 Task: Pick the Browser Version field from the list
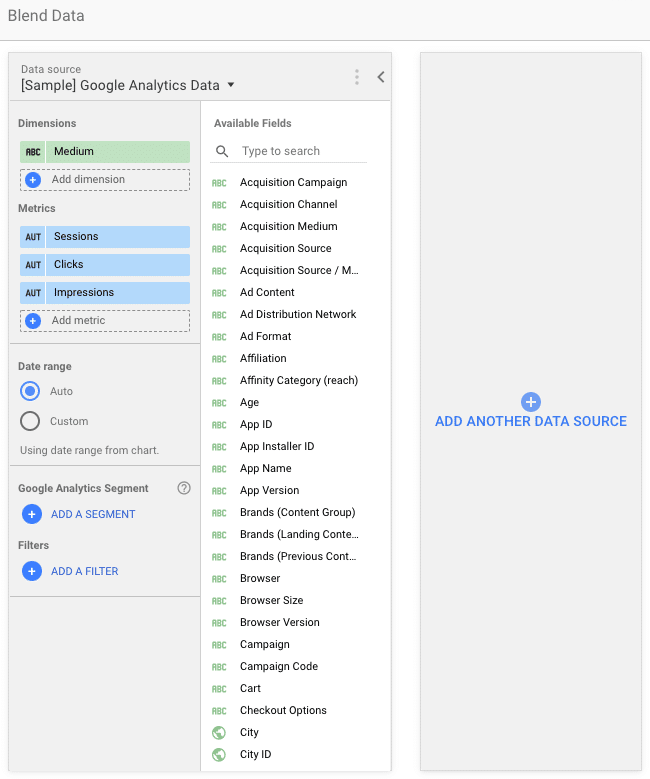[279, 622]
